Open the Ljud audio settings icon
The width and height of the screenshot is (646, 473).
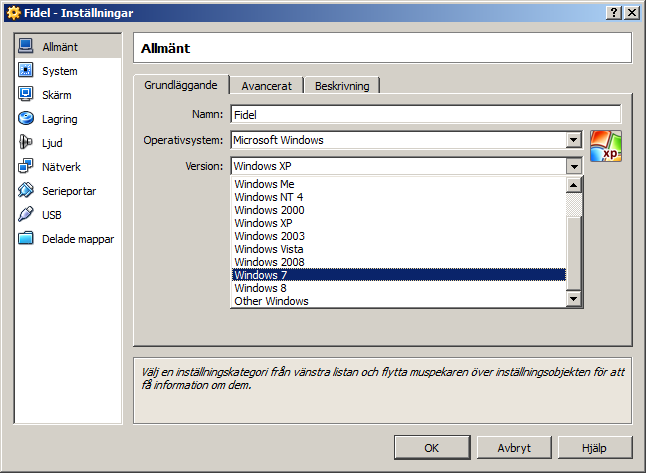(x=26, y=143)
